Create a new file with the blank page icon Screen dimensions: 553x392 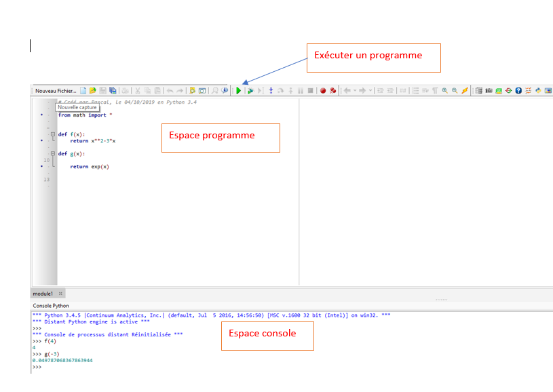pos(83,91)
